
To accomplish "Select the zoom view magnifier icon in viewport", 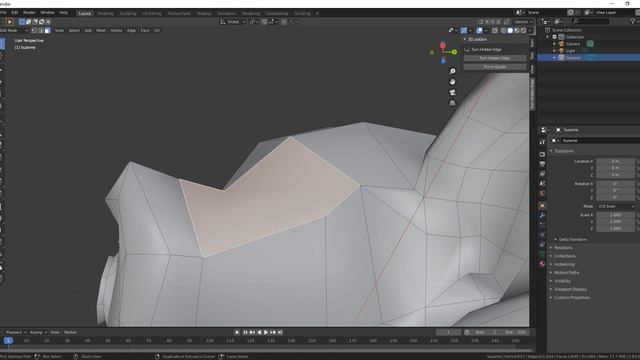I will (452, 71).
